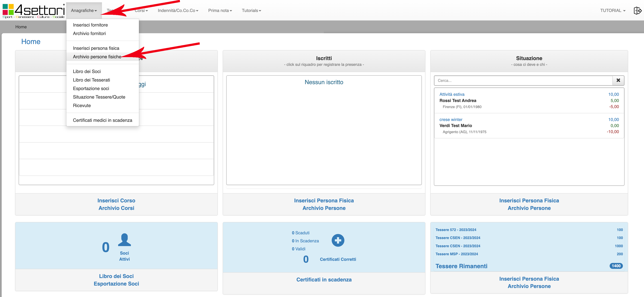Expand the Tutorials menu

(251, 10)
